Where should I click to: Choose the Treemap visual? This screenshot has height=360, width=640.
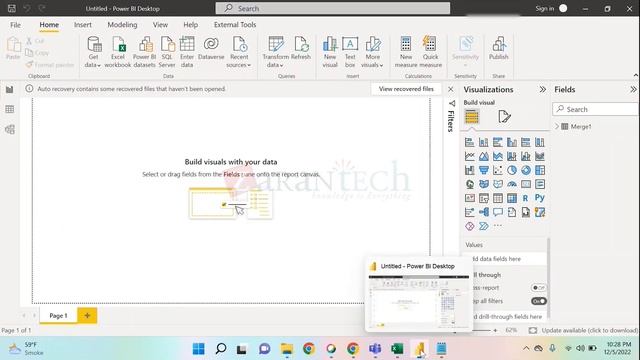pyautogui.click(x=540, y=170)
